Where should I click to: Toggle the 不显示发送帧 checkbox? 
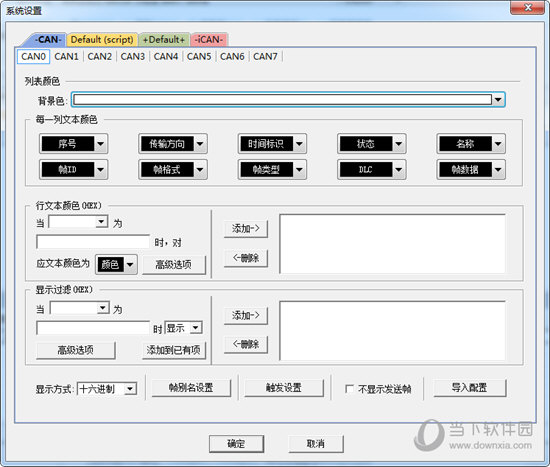(x=349, y=389)
